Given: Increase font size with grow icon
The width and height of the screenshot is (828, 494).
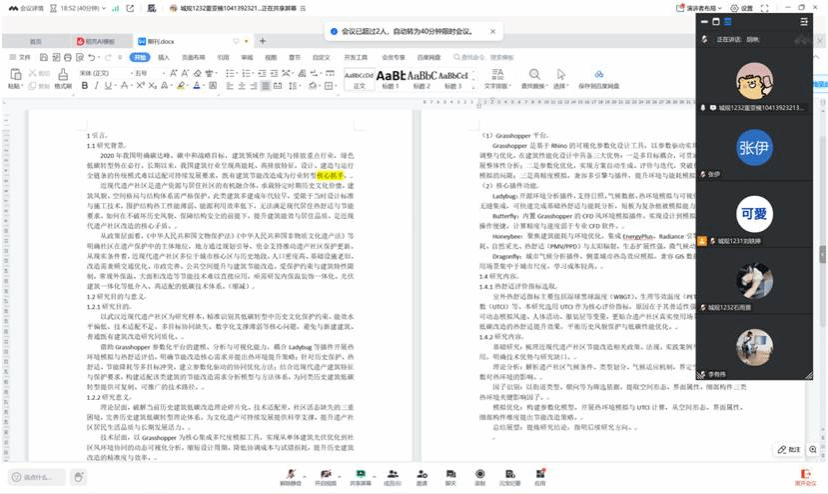Looking at the screenshot, I should pyautogui.click(x=173, y=73).
